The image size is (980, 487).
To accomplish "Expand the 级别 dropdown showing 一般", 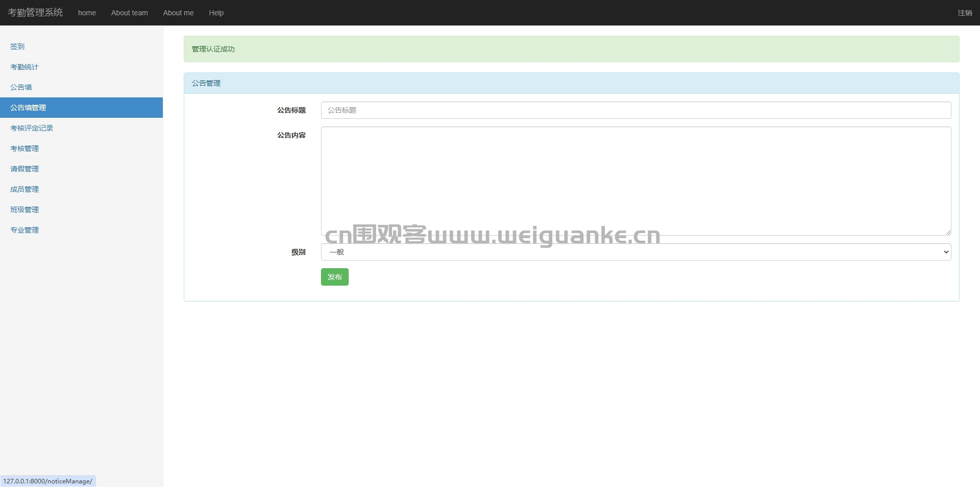I will tap(636, 252).
